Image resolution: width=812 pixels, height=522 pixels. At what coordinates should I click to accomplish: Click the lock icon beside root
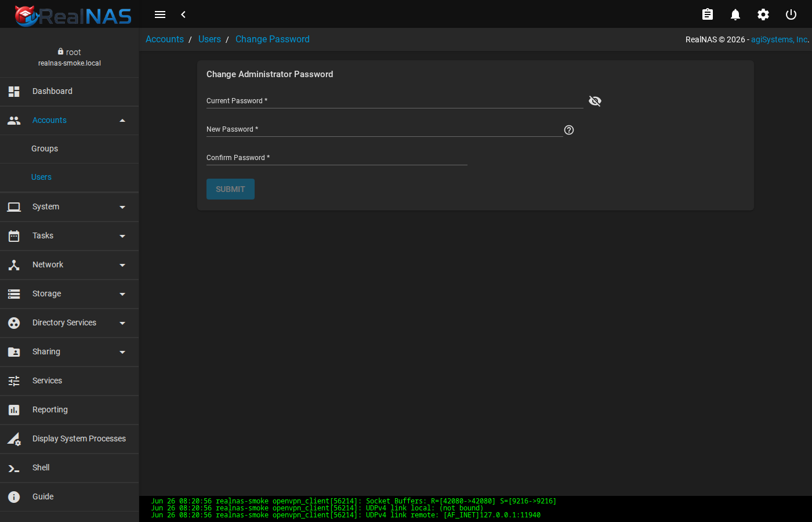coord(60,52)
